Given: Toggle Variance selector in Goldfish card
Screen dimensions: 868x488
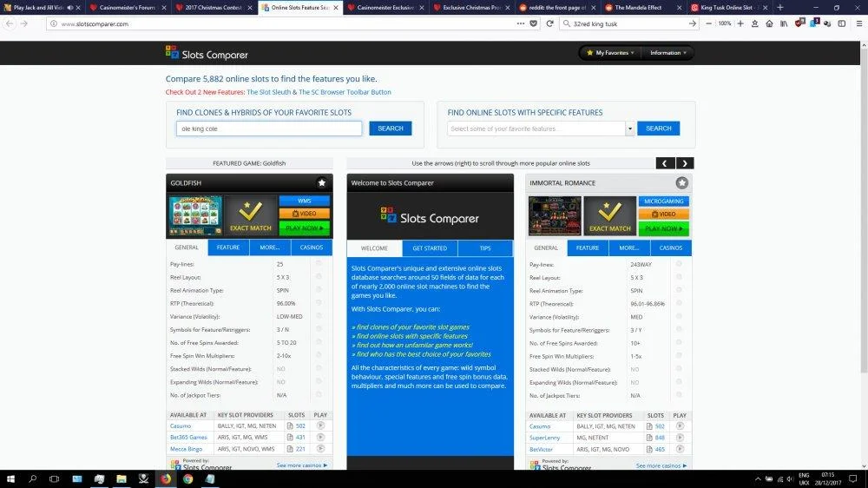Looking at the screenshot, I should (x=319, y=316).
